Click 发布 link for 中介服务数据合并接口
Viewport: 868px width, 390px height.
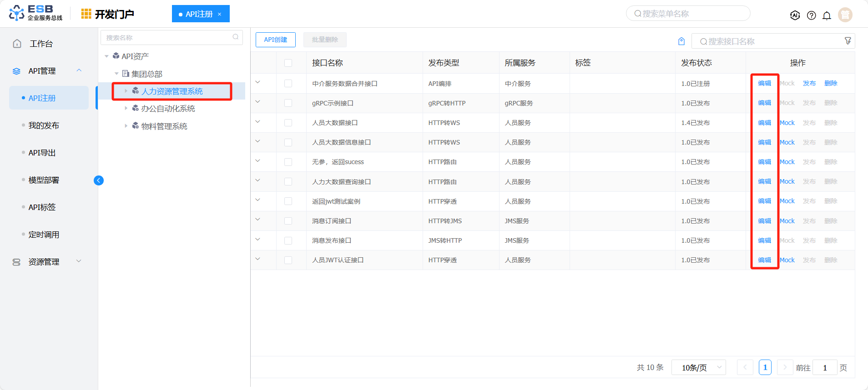tap(809, 83)
